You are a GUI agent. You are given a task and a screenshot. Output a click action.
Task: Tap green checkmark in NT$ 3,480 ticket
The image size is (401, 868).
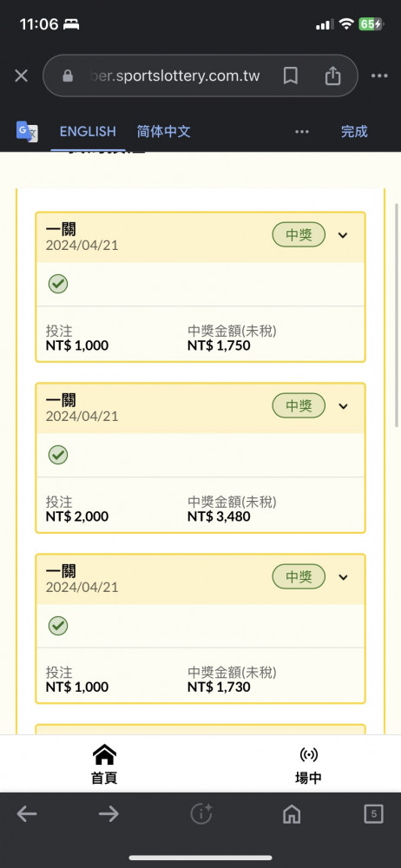[57, 455]
